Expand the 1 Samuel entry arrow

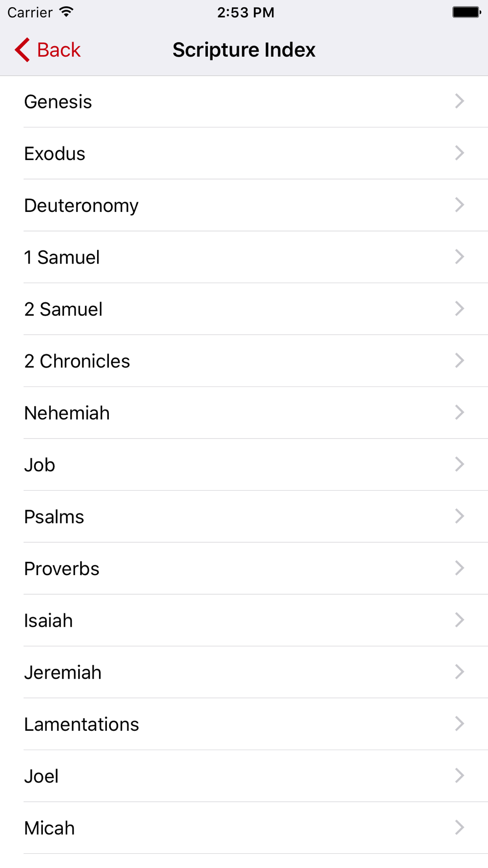(459, 257)
